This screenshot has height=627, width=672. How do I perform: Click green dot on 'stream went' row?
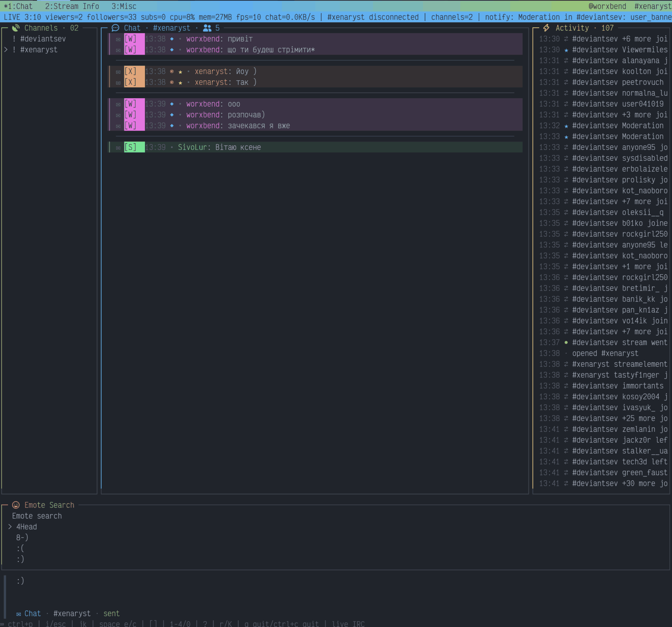coord(566,342)
